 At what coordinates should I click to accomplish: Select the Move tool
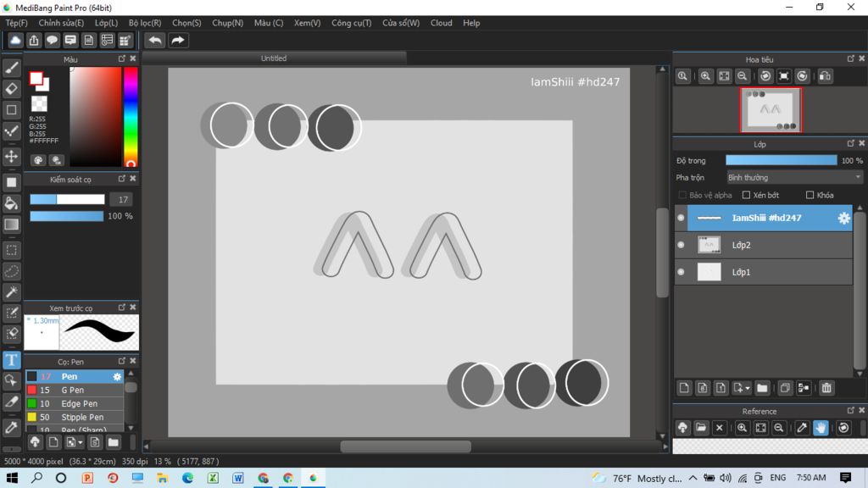12,157
